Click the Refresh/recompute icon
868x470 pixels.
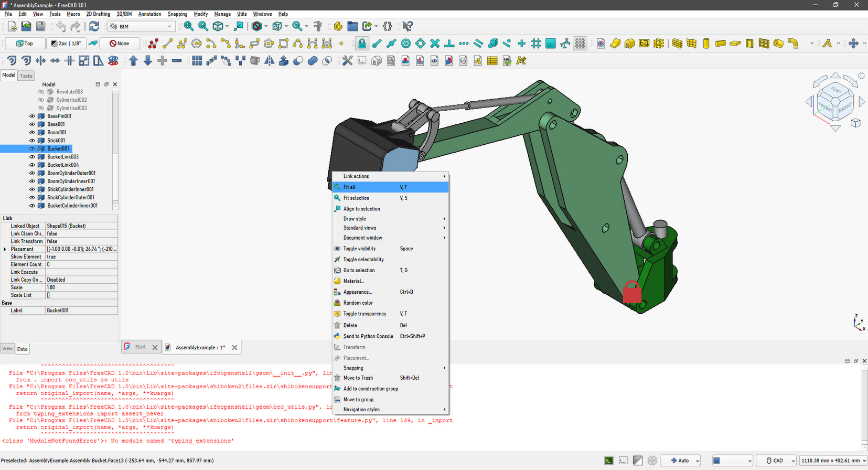click(x=94, y=26)
